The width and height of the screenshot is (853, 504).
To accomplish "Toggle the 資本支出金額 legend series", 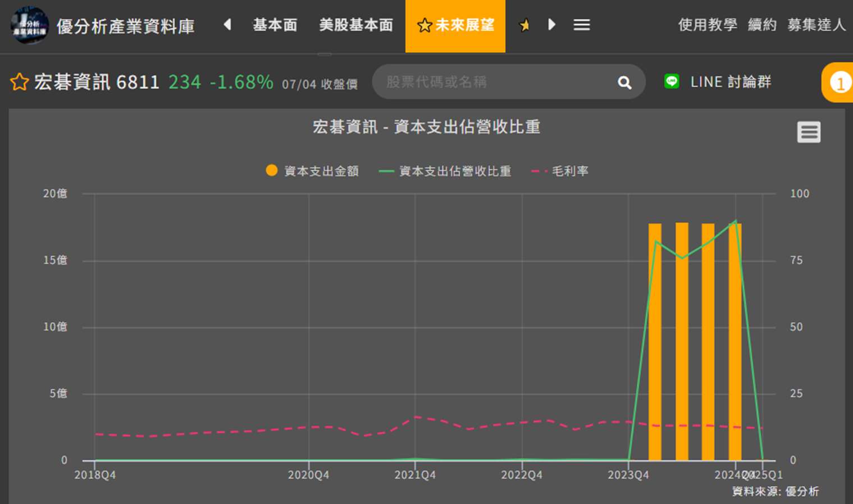I will click(x=312, y=171).
